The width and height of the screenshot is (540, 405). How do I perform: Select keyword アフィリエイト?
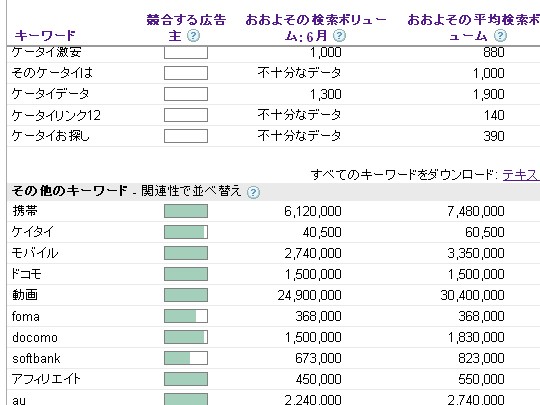[x=46, y=379]
